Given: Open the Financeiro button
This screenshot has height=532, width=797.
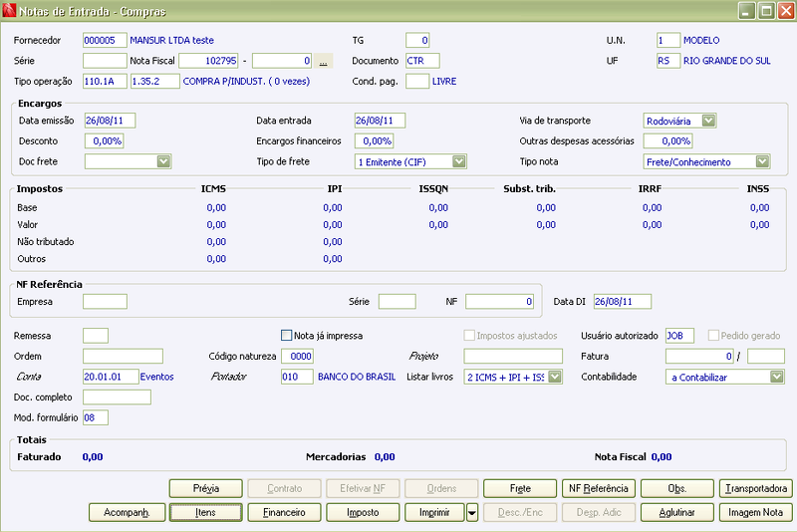Looking at the screenshot, I should coord(284,513).
